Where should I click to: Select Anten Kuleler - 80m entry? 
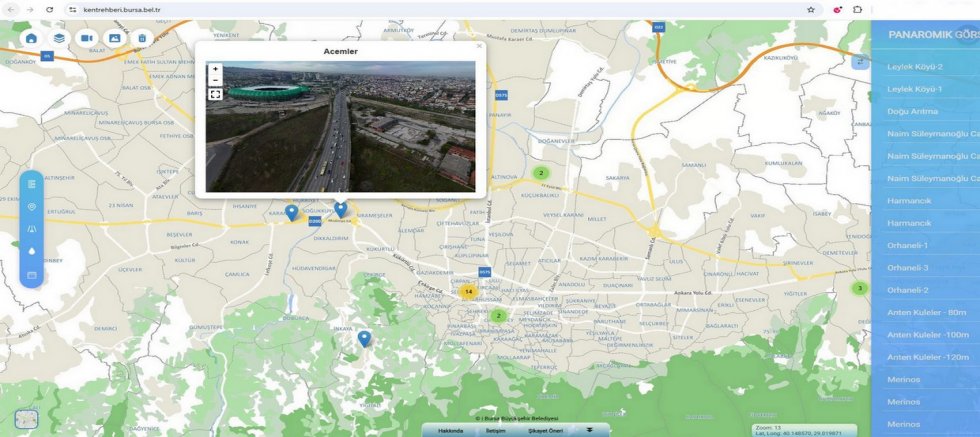click(926, 312)
